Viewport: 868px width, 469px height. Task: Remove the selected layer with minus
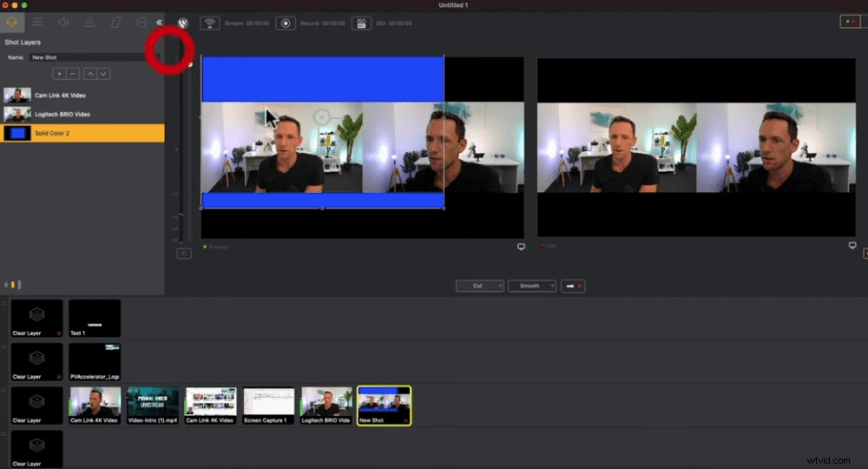pyautogui.click(x=73, y=74)
